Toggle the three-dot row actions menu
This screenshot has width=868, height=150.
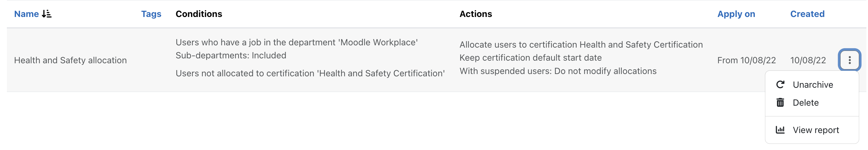(849, 60)
